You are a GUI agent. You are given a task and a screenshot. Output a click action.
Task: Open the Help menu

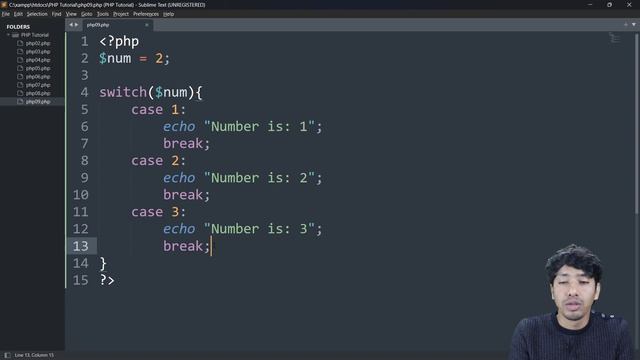click(x=169, y=14)
